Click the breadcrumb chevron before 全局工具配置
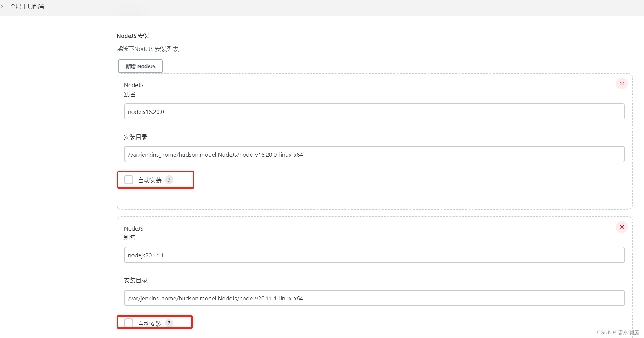Screen dimensions: 644x338 (2, 7)
